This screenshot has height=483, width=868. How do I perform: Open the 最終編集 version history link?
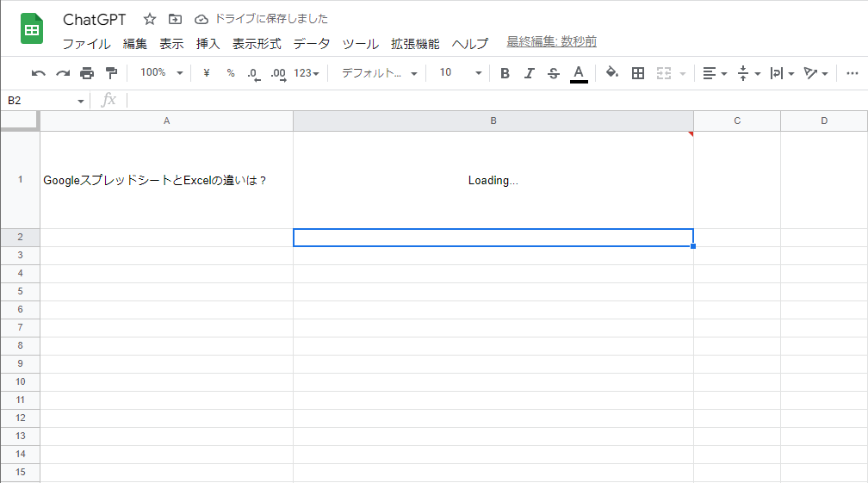[551, 41]
